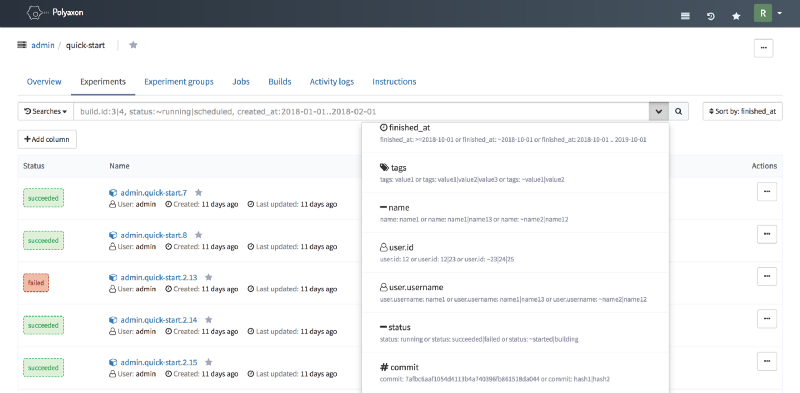Click the Add column button
Screen dimensions: 800x393
coord(47,139)
